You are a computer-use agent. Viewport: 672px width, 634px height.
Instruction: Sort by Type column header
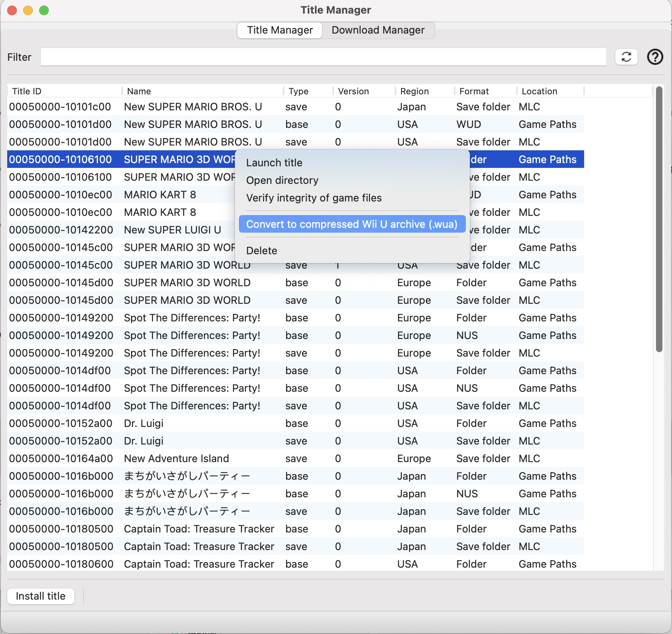tap(308, 91)
